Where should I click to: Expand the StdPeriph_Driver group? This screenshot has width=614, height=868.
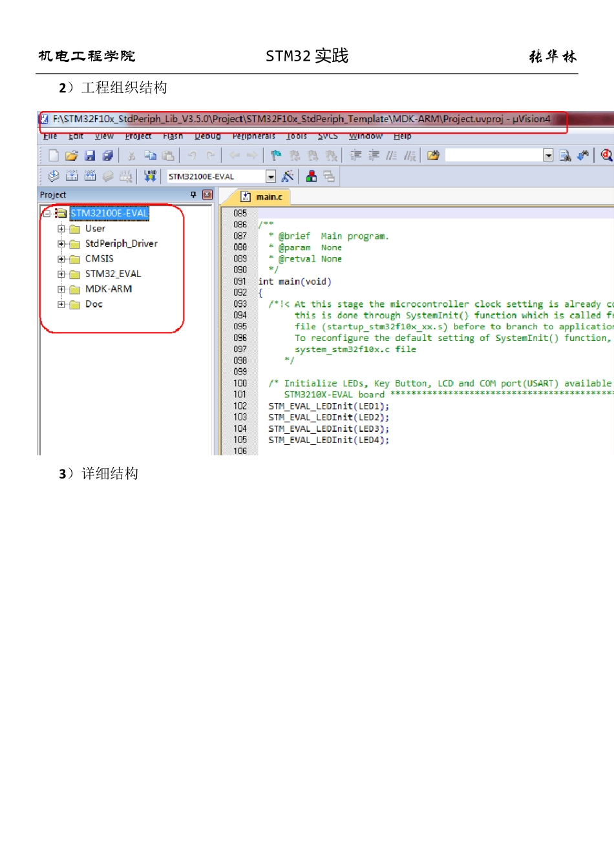(x=61, y=244)
